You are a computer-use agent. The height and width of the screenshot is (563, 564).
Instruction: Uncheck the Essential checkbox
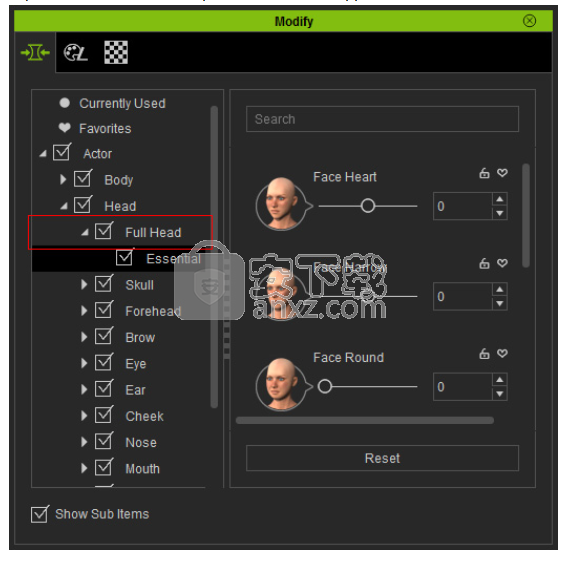[125, 257]
